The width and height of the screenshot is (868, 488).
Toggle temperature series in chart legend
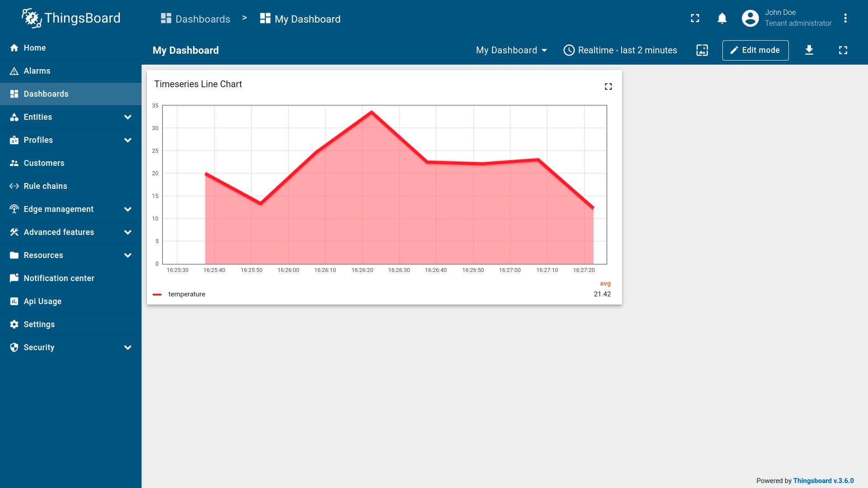[187, 294]
